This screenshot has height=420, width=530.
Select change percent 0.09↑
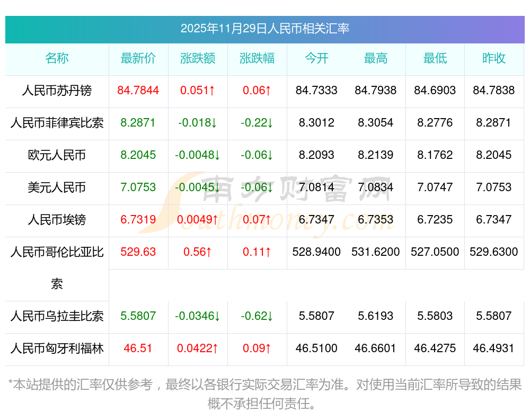click(x=257, y=348)
